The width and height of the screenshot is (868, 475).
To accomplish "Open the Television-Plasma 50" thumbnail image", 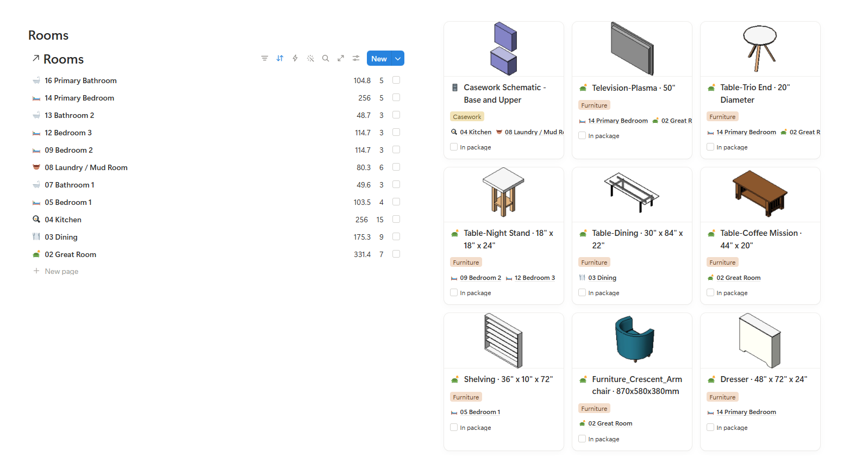I will click(x=632, y=49).
